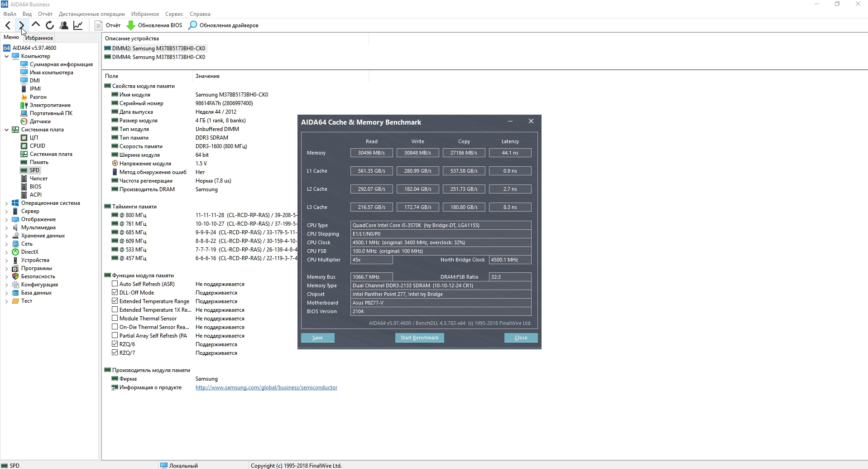Open the Файл menu
This screenshot has width=868, height=469.
click(10, 14)
